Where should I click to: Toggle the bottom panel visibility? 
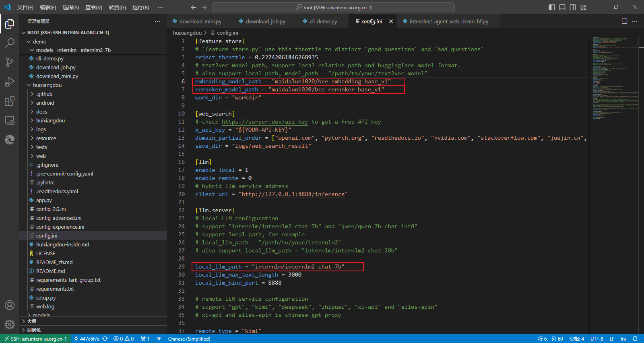point(562,7)
